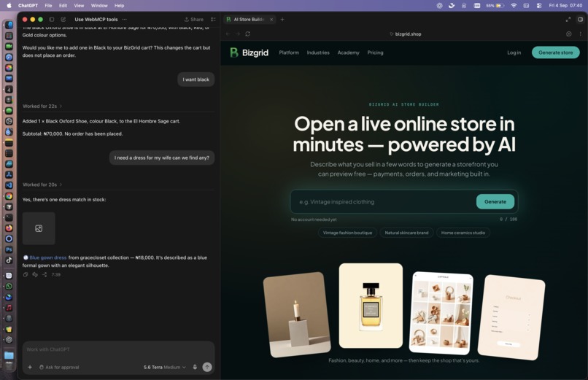The width and height of the screenshot is (588, 380).
Task: Go forward in the embedded browser
Action: click(238, 34)
